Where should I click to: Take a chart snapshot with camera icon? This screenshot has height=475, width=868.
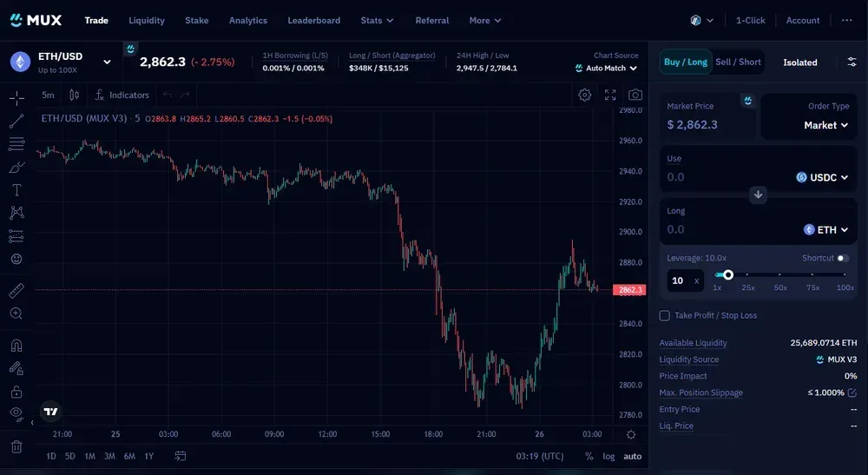coord(635,96)
